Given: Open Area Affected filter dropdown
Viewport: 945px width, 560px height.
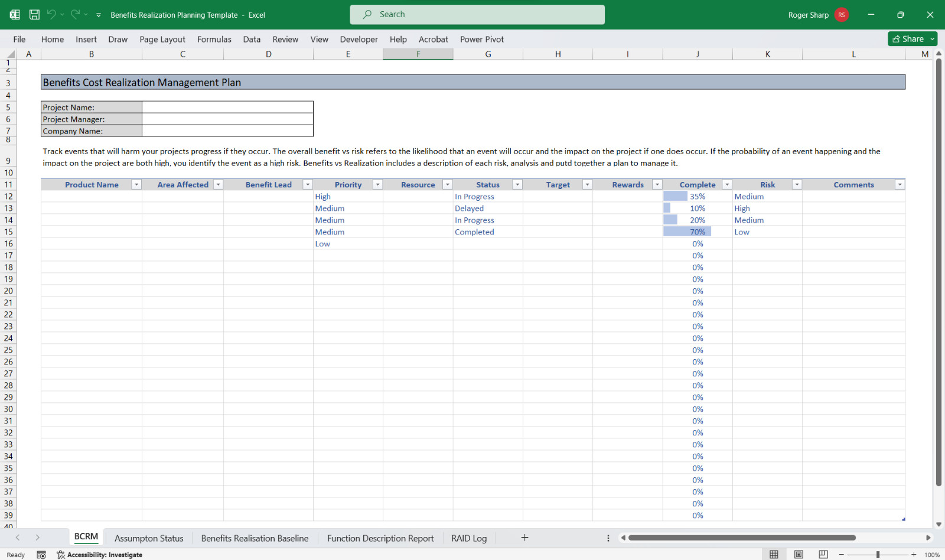Looking at the screenshot, I should 218,184.
